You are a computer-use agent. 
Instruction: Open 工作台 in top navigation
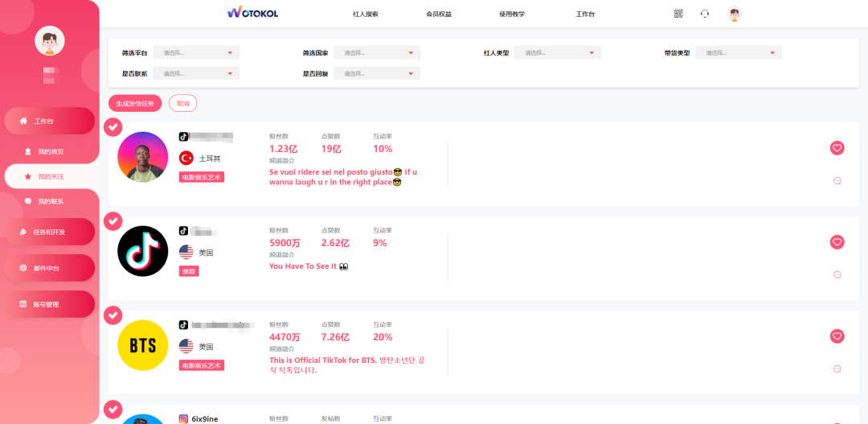pos(585,14)
